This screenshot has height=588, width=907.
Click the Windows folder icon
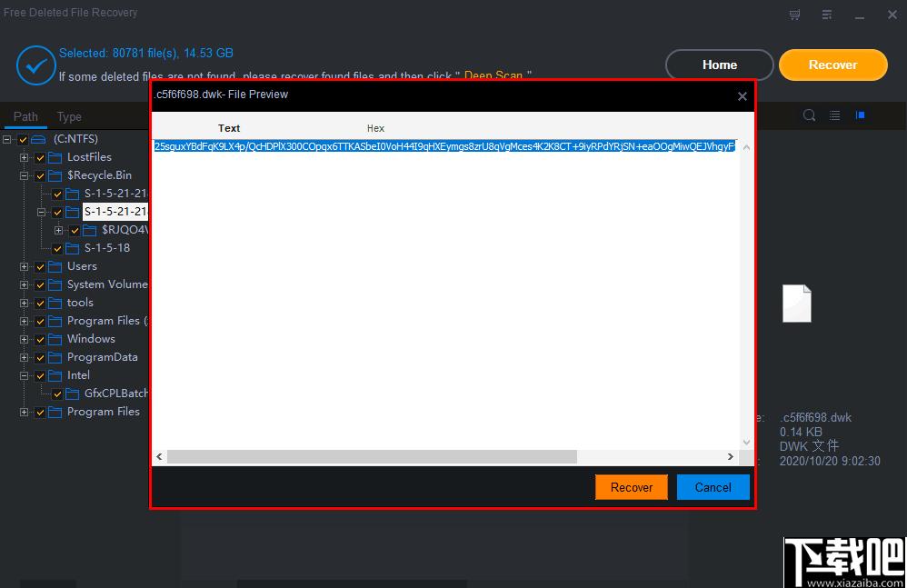click(55, 339)
